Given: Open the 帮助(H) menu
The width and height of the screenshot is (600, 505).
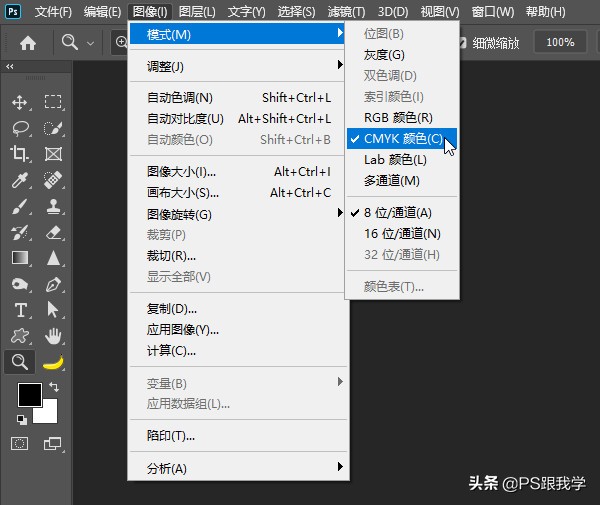Looking at the screenshot, I should coord(545,12).
